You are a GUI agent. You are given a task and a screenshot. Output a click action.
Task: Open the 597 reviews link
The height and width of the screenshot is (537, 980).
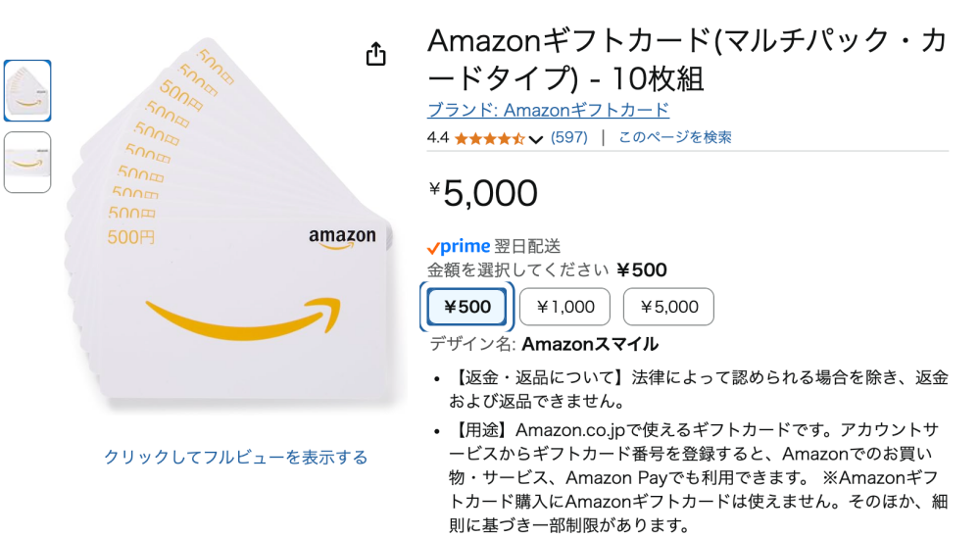pyautogui.click(x=569, y=138)
